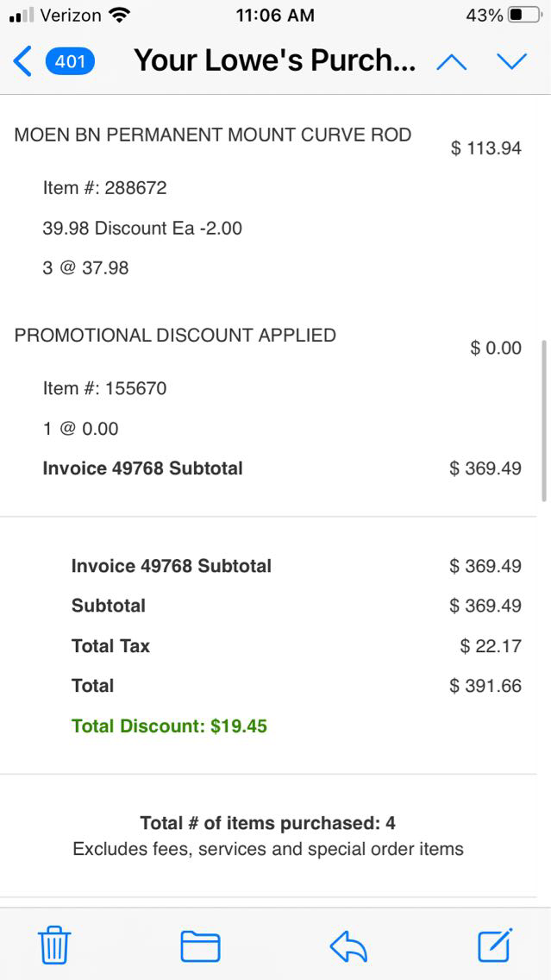Open the 401 unread messages badge
Viewport: 551px width, 980px height.
click(x=70, y=61)
